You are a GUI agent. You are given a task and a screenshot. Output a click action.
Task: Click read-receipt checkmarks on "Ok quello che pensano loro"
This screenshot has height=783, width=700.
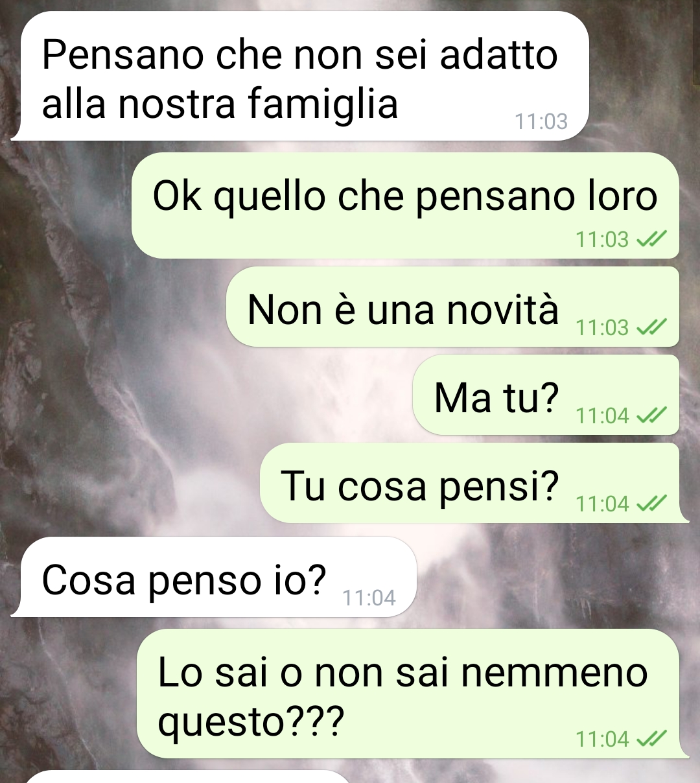pyautogui.click(x=651, y=240)
